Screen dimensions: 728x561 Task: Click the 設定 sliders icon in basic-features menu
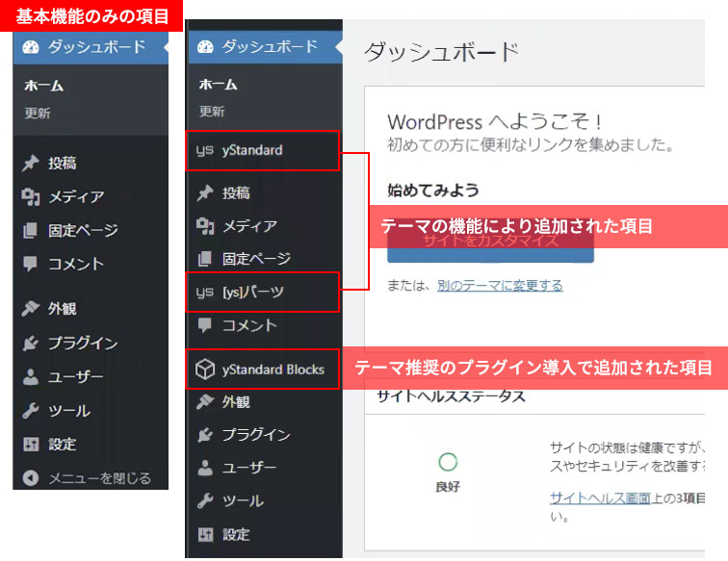point(31,445)
